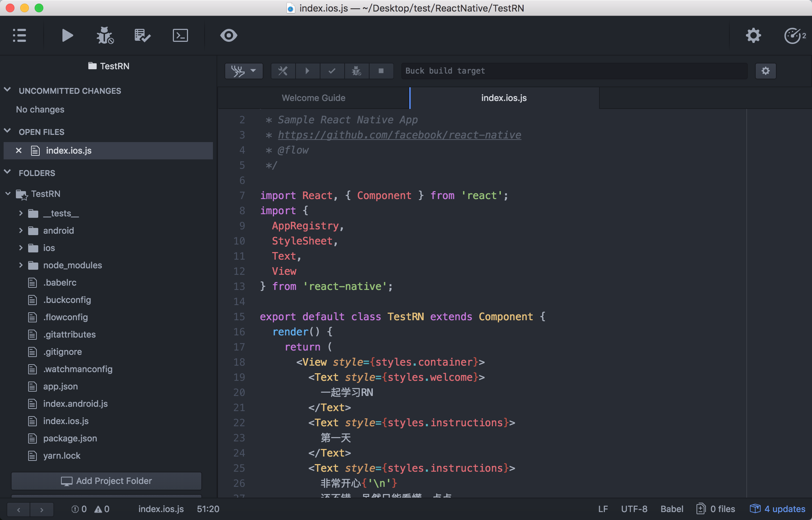Expand the node_modules folder
The width and height of the screenshot is (812, 520).
pyautogui.click(x=21, y=265)
